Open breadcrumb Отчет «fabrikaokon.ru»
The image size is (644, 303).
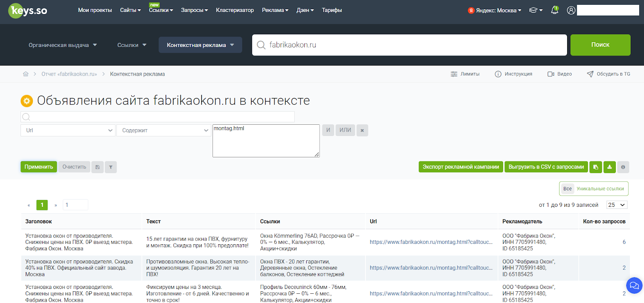coord(69,74)
